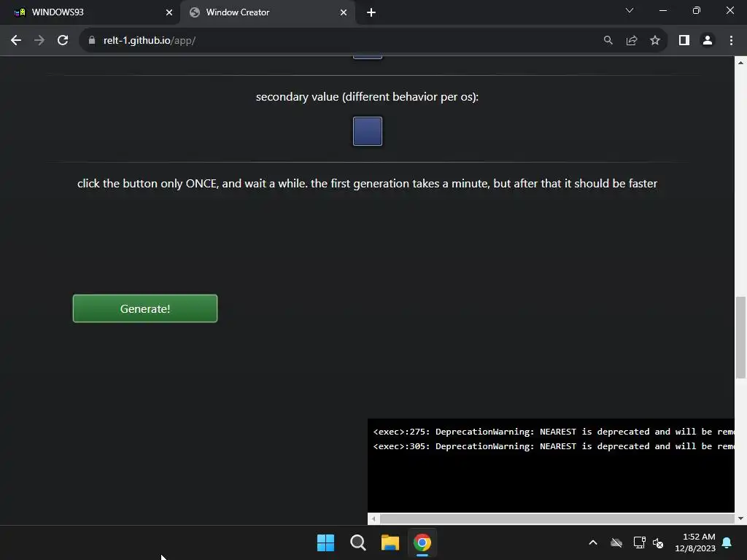747x560 pixels.
Task: Click the secondary value label text
Action: tap(368, 97)
